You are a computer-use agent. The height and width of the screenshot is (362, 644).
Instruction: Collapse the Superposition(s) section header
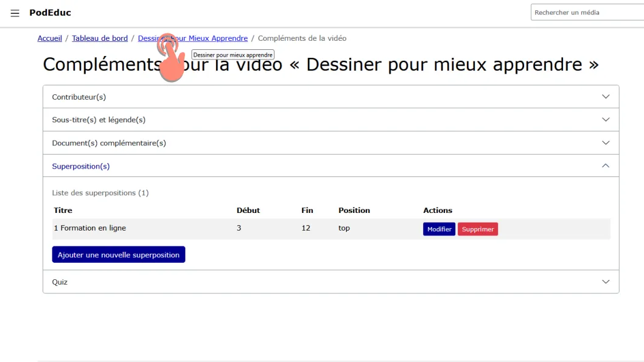click(x=331, y=166)
